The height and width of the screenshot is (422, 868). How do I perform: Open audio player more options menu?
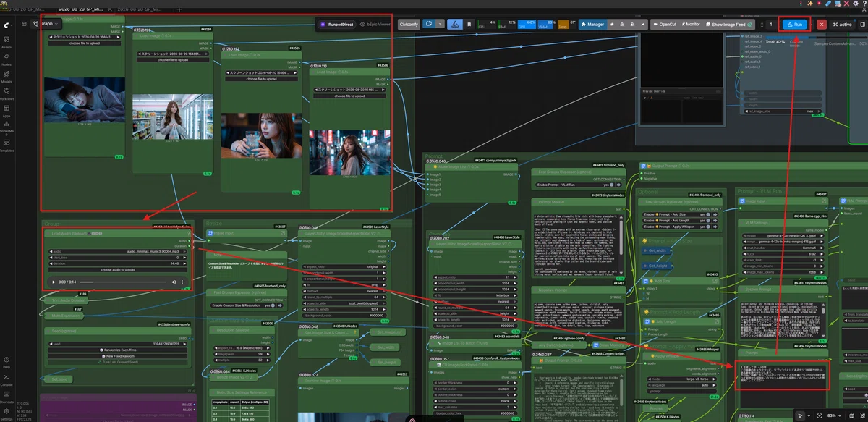182,282
